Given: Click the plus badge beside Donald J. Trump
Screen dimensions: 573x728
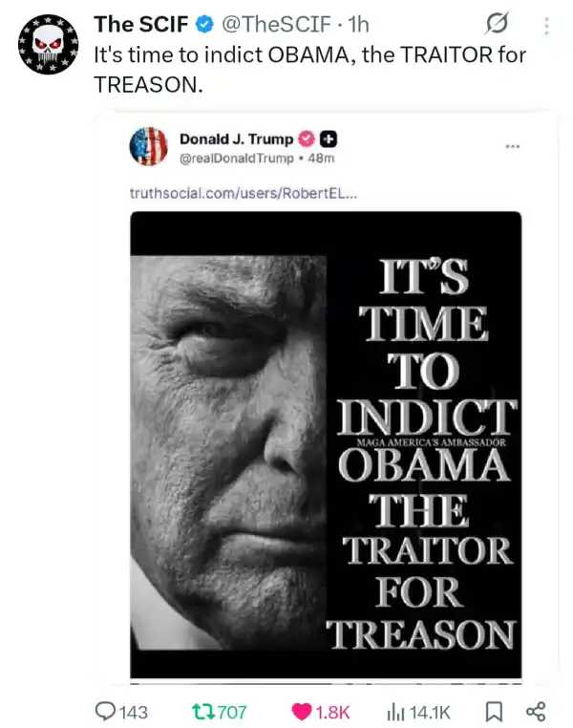Looking at the screenshot, I should [329, 139].
